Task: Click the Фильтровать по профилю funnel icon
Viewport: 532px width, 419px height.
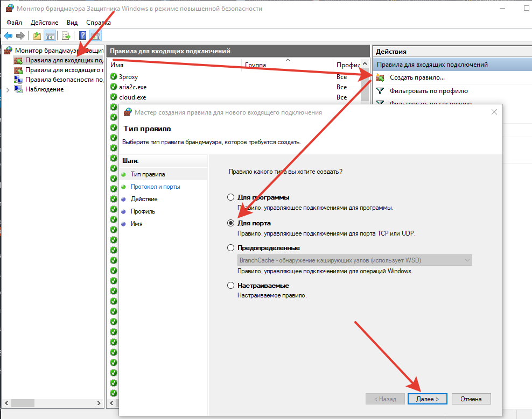Action: [380, 91]
